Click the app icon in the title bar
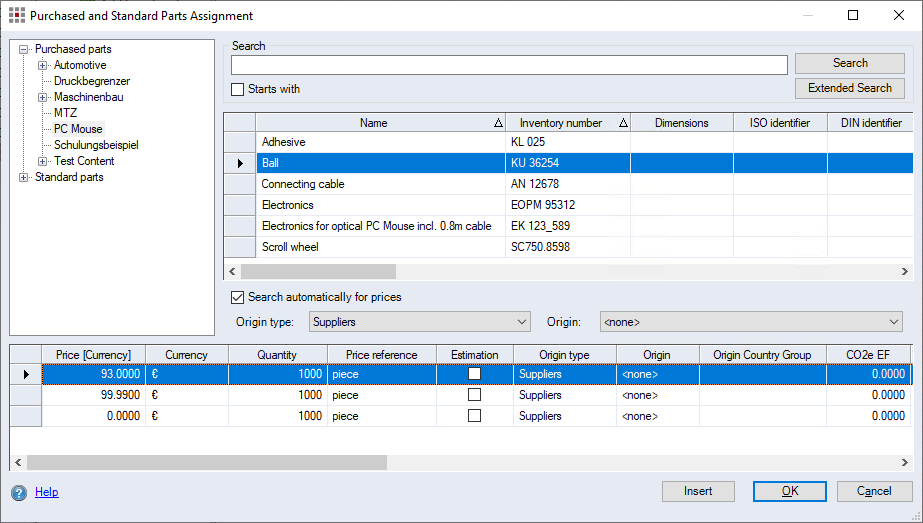Image resolution: width=923 pixels, height=523 pixels. tap(17, 16)
